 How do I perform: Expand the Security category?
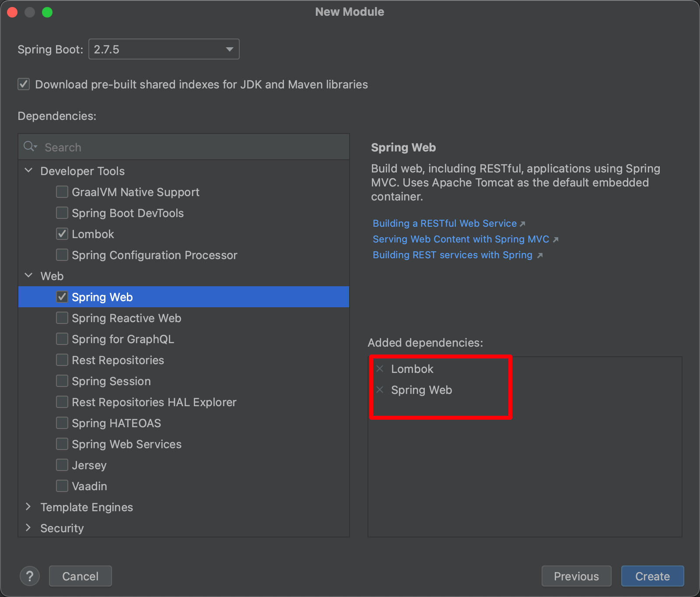coord(28,528)
